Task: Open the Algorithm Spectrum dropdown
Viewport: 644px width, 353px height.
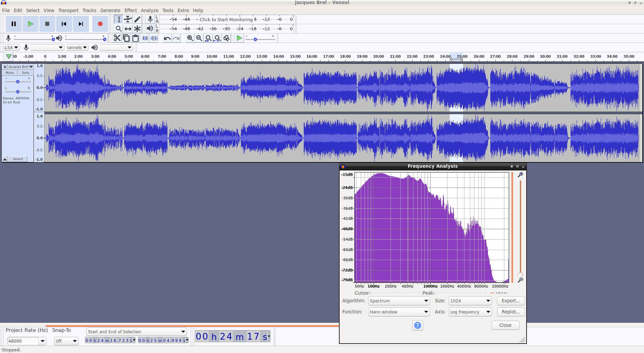Action: [399, 301]
